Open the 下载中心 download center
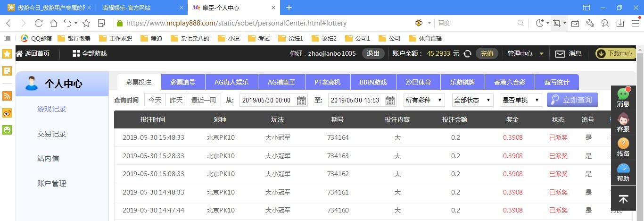The width and height of the screenshot is (644, 221). coord(616,53)
